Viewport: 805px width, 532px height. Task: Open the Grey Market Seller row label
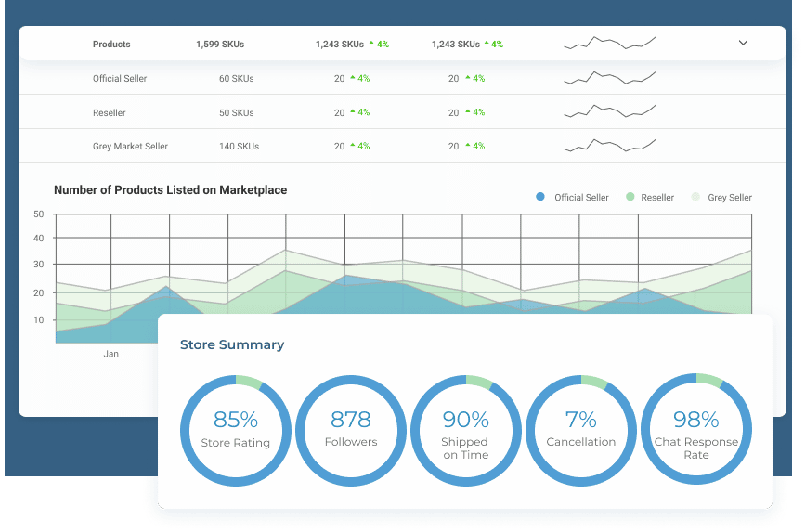point(130,147)
